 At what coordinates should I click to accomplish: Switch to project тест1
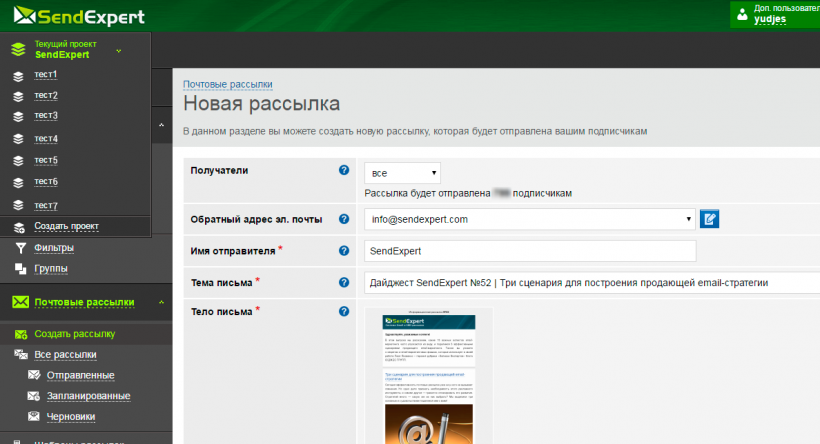tap(45, 74)
